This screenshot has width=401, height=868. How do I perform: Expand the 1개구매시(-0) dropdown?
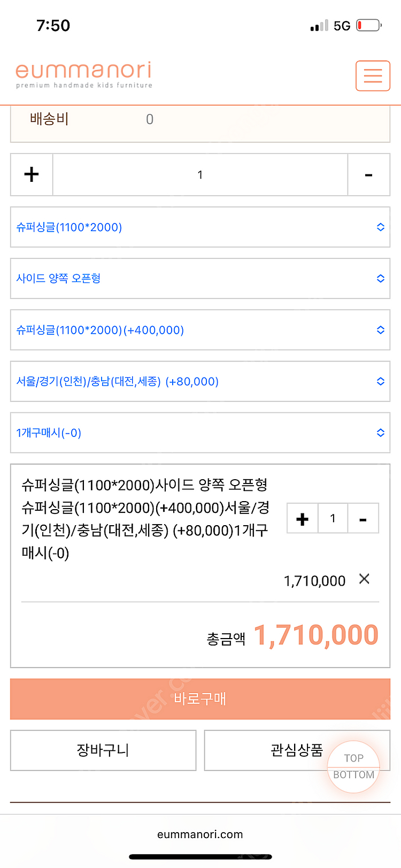point(200,433)
